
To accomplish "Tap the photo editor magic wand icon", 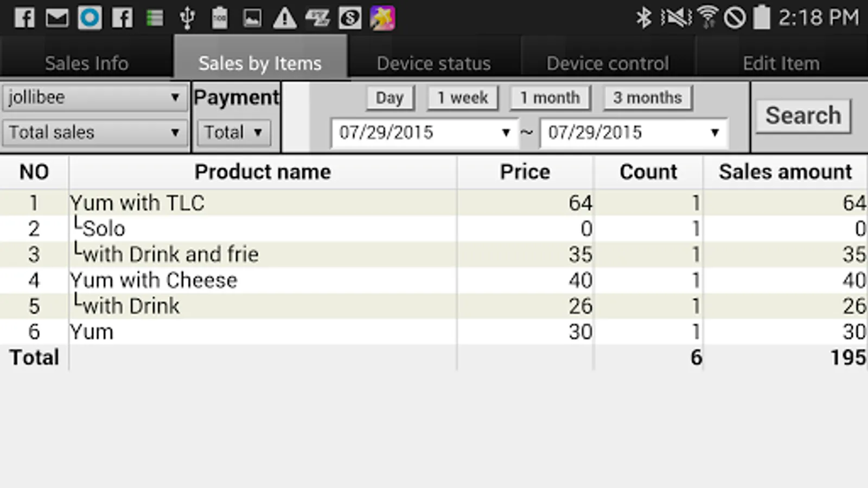I will 383,17.
